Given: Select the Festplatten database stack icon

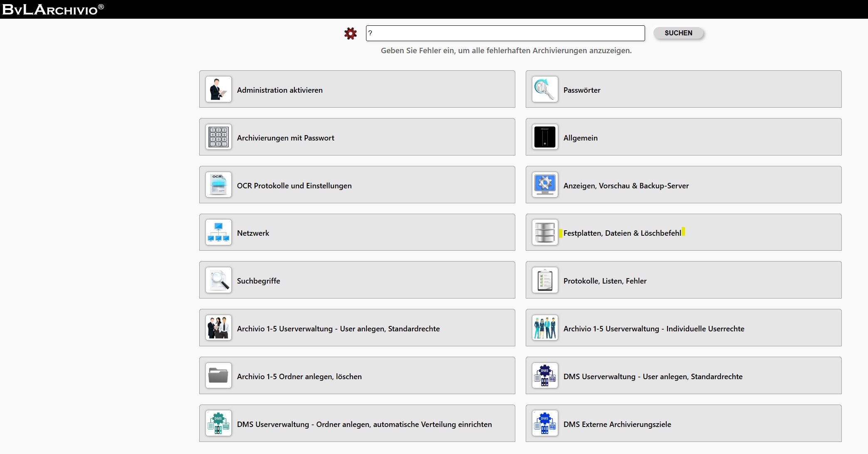Looking at the screenshot, I should pos(545,233).
